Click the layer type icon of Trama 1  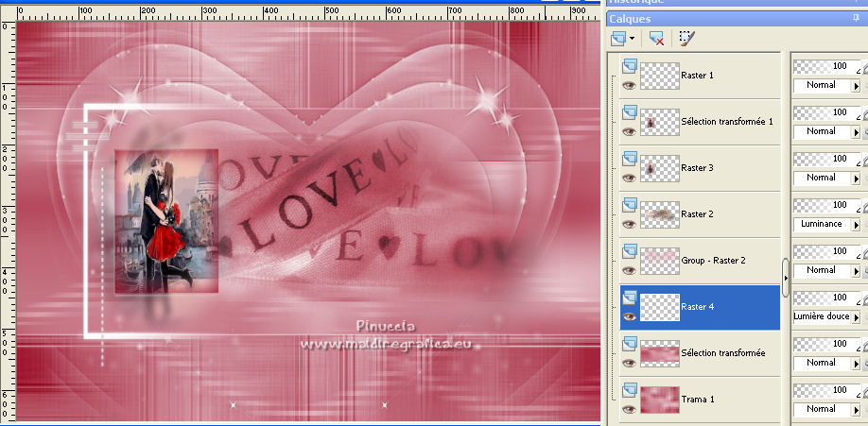click(x=630, y=391)
